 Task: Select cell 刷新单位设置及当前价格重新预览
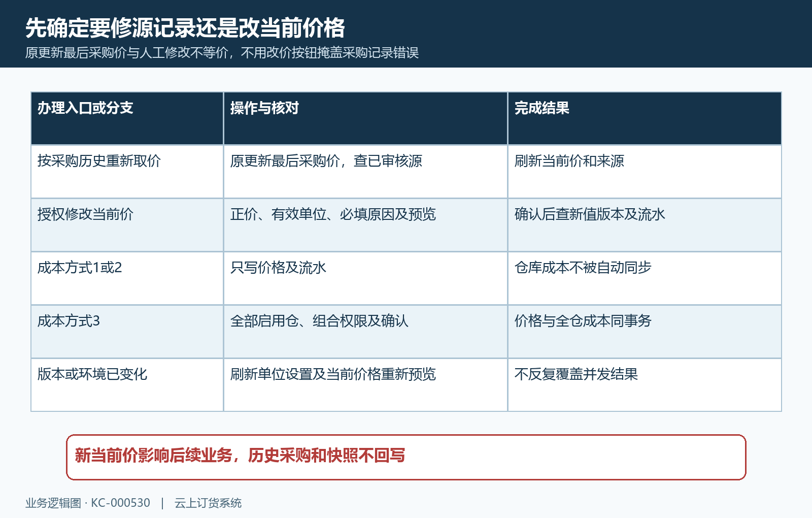(x=365, y=385)
